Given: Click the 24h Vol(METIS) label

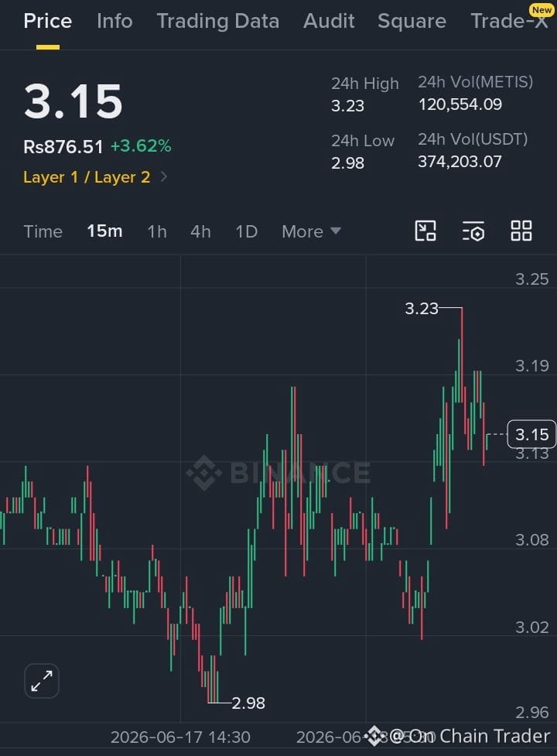Looking at the screenshot, I should click(476, 82).
